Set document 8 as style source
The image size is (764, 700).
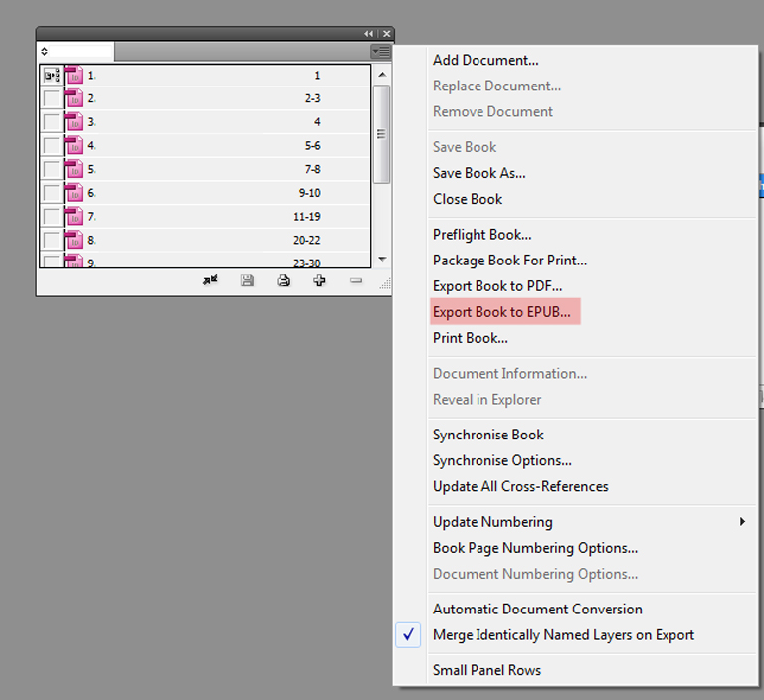pyautogui.click(x=52, y=240)
